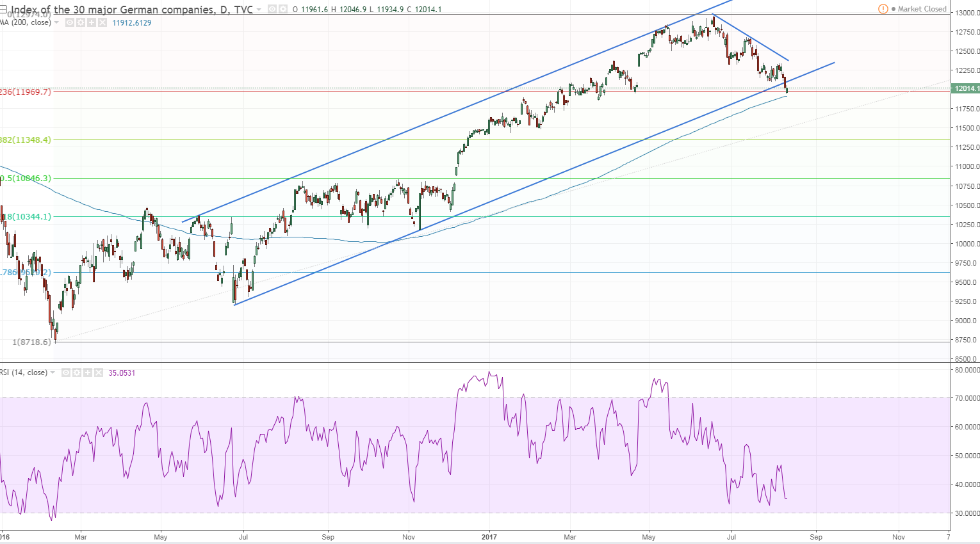980x544 pixels.
Task: Click the 30.0000 RSI axis label
Action: tap(967, 513)
